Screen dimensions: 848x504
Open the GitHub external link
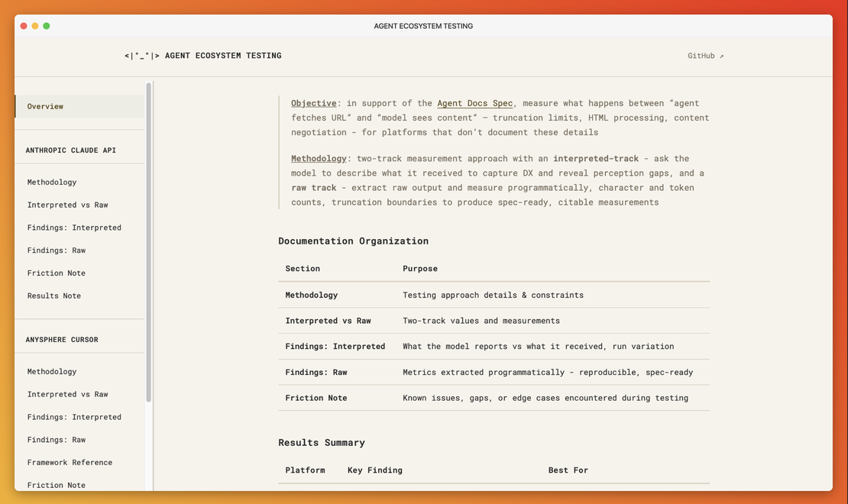(x=705, y=56)
